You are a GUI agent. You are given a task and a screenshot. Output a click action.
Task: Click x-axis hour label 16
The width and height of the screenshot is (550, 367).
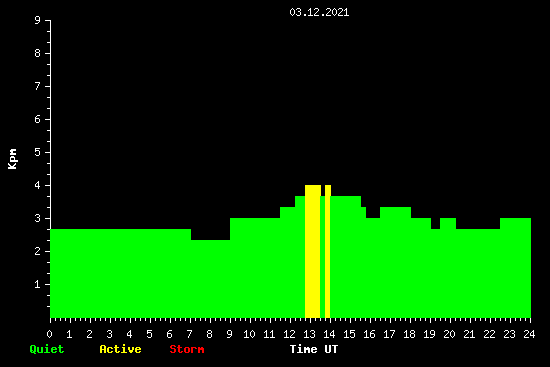click(x=369, y=334)
